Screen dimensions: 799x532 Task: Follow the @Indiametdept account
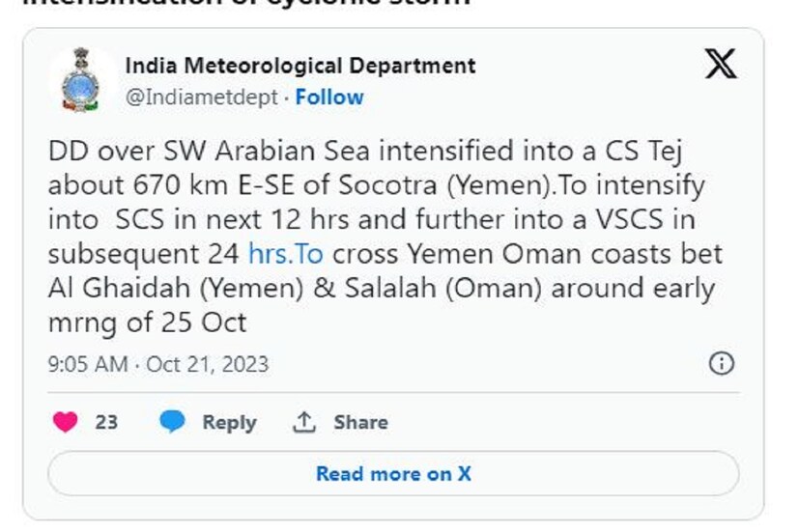(329, 98)
